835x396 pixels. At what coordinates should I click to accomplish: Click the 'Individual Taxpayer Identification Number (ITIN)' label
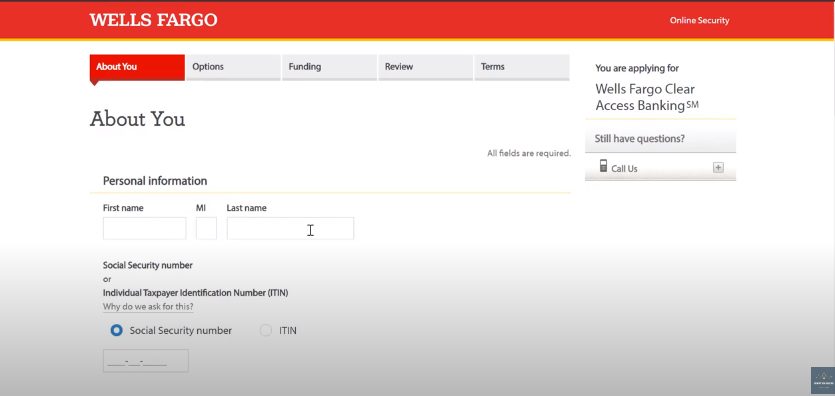tap(195, 293)
